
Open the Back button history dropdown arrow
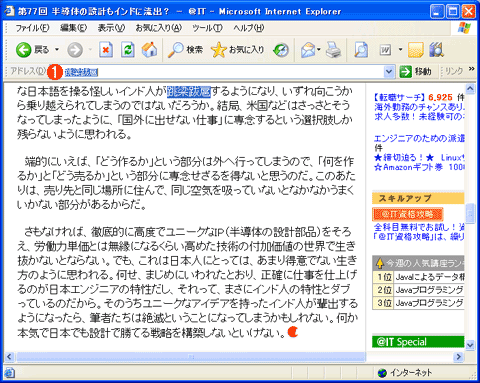pyautogui.click(x=57, y=50)
